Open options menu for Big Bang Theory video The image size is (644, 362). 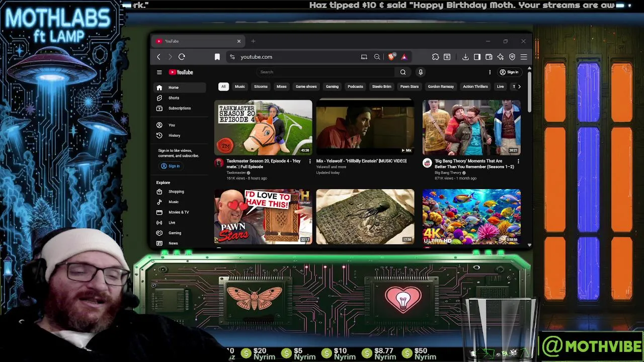click(x=518, y=161)
